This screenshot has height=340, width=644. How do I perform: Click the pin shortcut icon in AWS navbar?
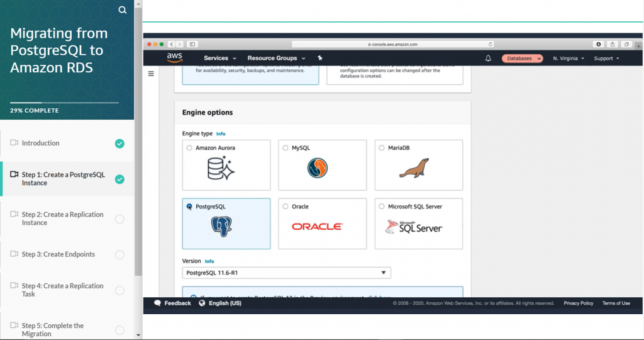point(319,58)
